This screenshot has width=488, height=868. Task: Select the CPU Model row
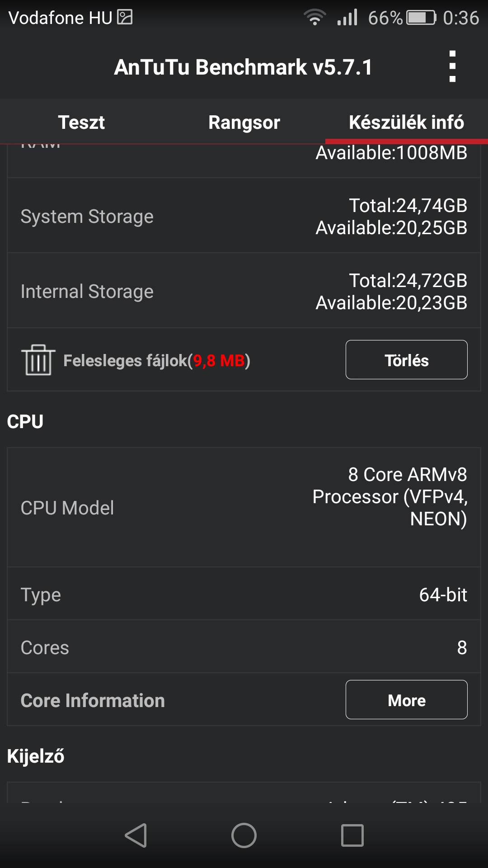(244, 507)
